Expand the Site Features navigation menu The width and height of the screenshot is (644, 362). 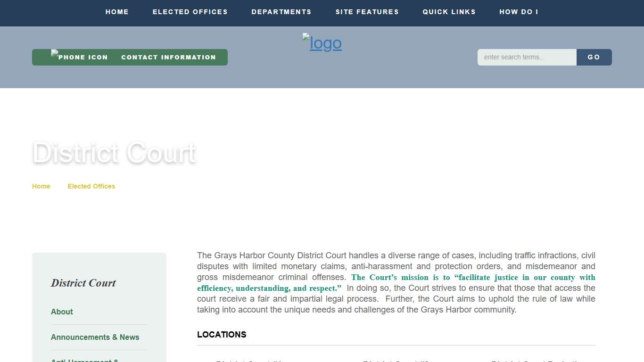tap(367, 12)
